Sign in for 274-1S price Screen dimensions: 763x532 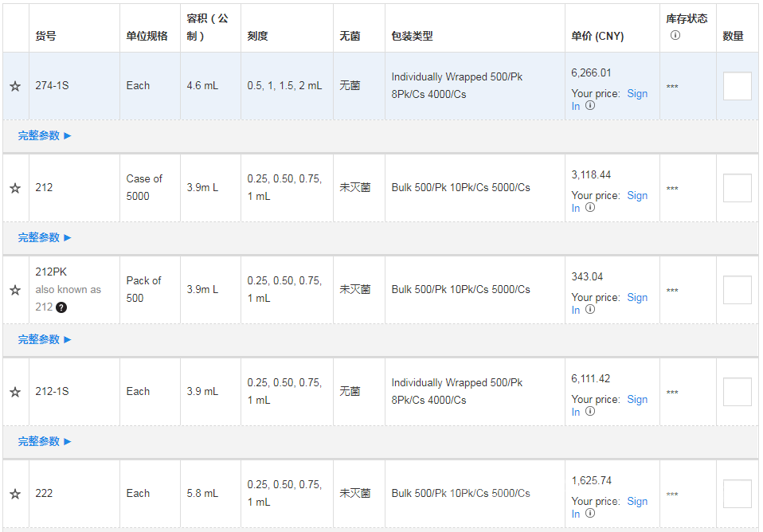636,93
